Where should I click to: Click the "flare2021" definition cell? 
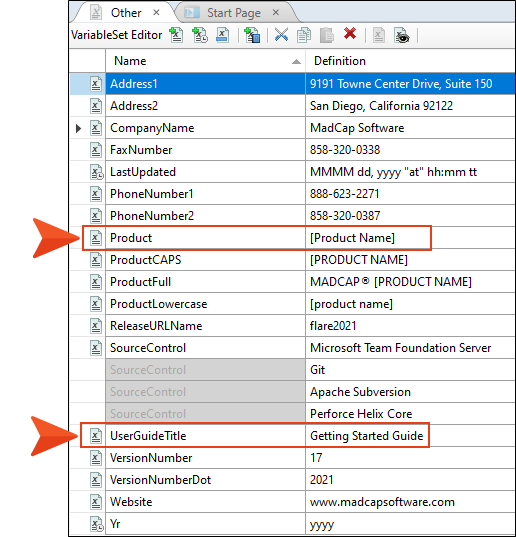(410, 326)
